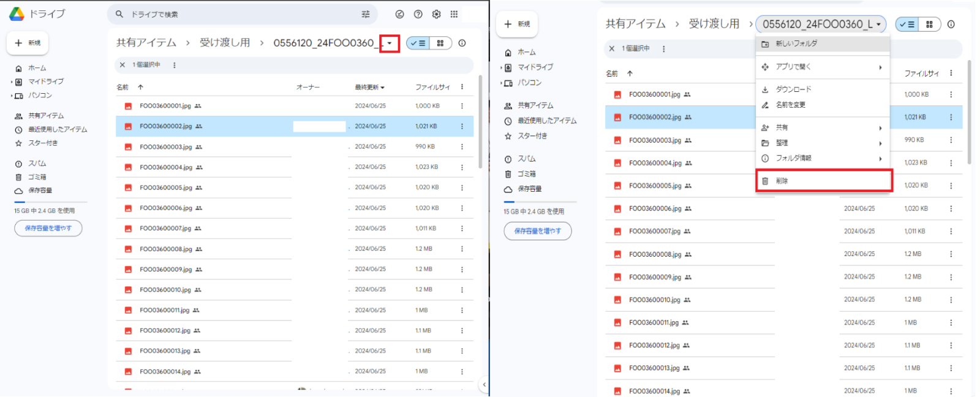980x397 pixels.
Task: Clear selection with the X in left screenshot
Action: pos(123,65)
